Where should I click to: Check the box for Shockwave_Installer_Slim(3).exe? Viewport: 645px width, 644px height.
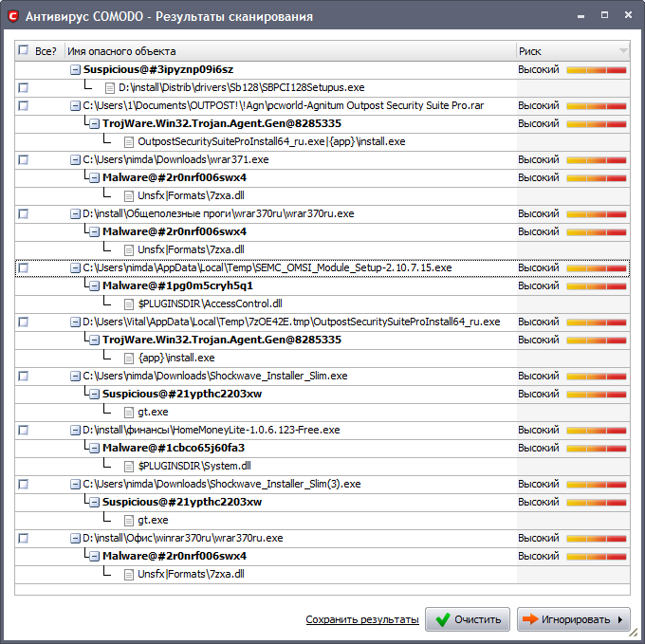click(x=24, y=484)
